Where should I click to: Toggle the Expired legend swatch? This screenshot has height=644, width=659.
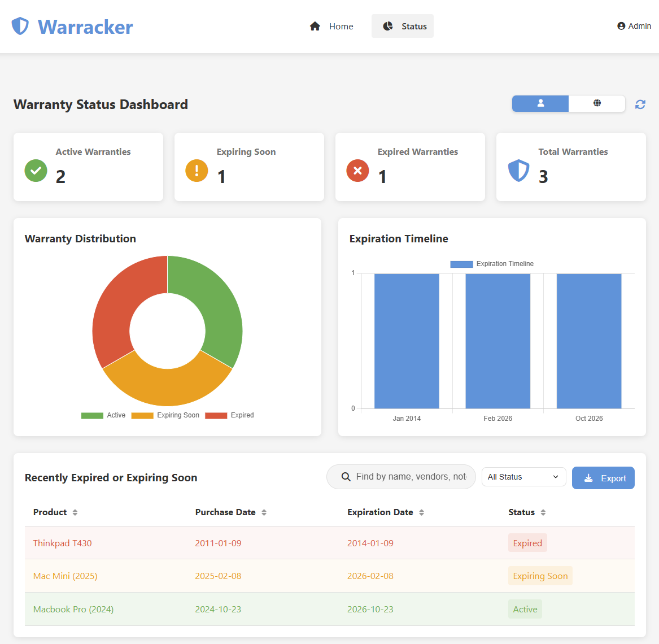216,415
